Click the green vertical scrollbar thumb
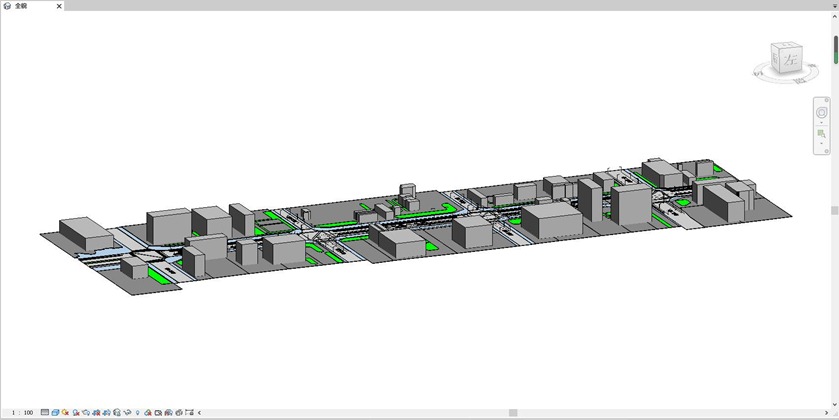This screenshot has width=839, height=420. click(x=835, y=50)
